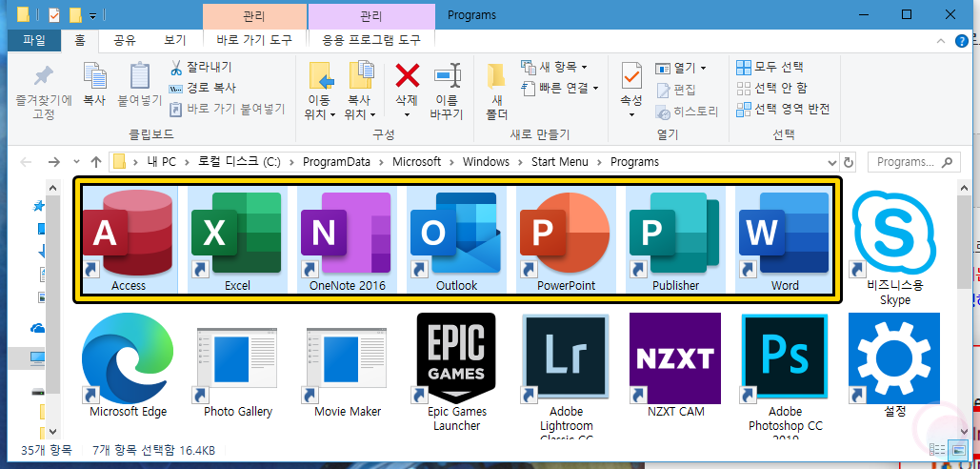980x469 pixels.
Task: Select the Microsoft Edge shortcut
Action: pyautogui.click(x=129, y=365)
